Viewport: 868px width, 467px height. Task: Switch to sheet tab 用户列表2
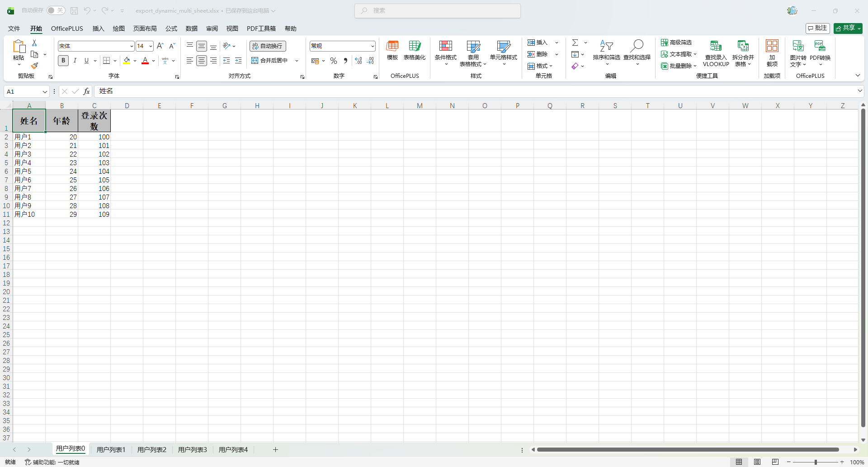[x=151, y=450]
